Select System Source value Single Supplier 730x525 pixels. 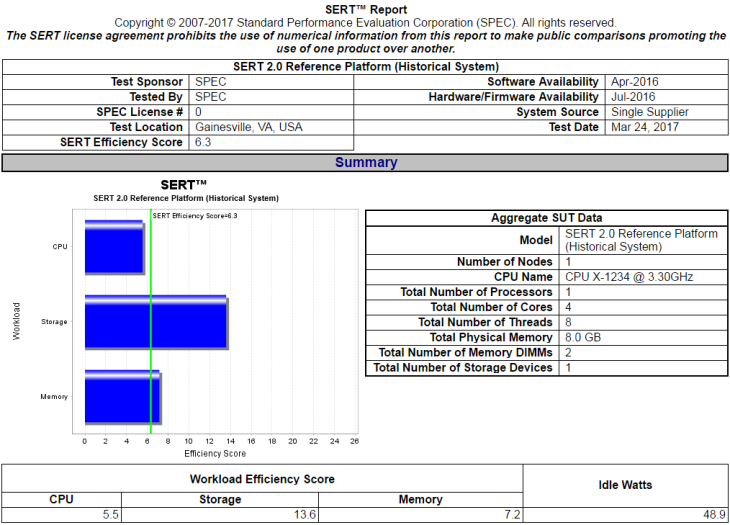[x=649, y=112]
